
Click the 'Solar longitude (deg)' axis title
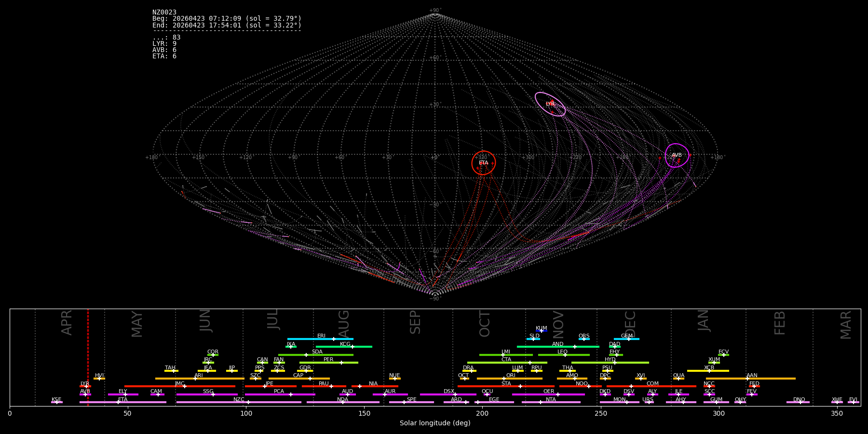(x=435, y=423)
